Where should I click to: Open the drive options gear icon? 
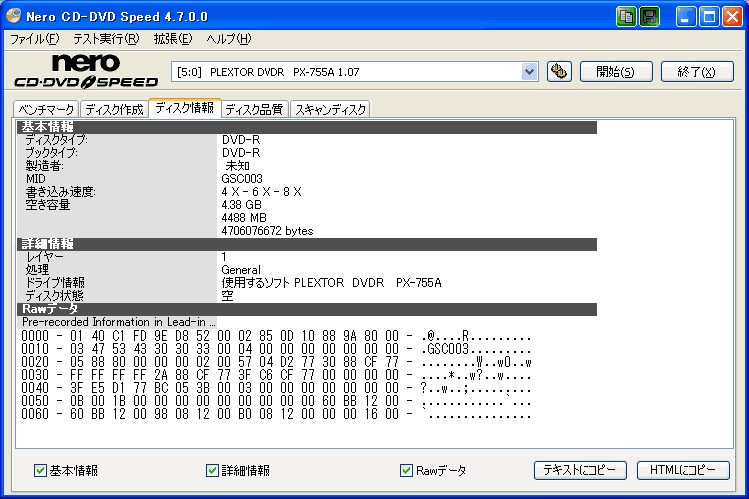(559, 72)
